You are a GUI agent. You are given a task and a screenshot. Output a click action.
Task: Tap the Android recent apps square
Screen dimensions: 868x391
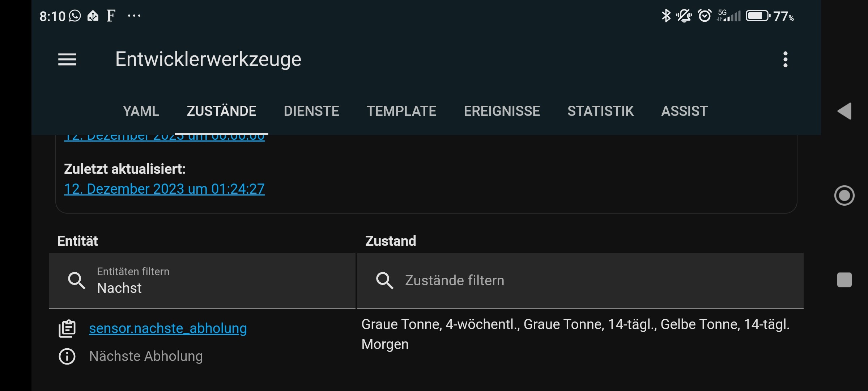pyautogui.click(x=844, y=280)
